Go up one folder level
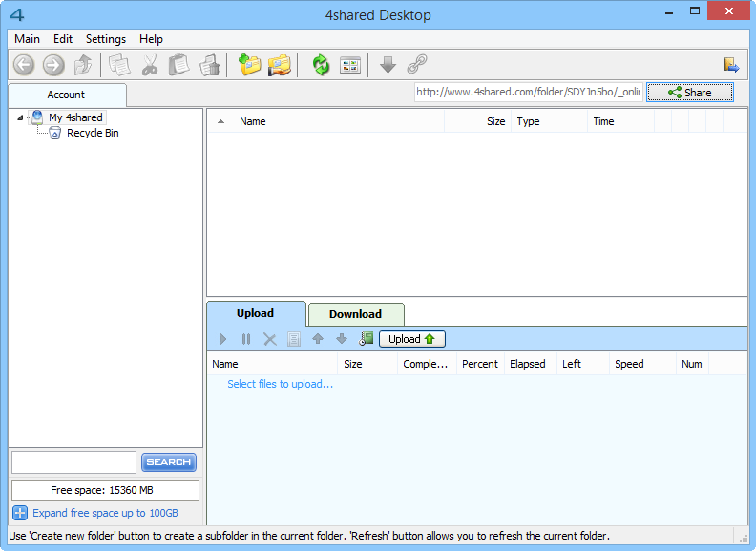Viewport: 756px width, 551px height. click(83, 65)
